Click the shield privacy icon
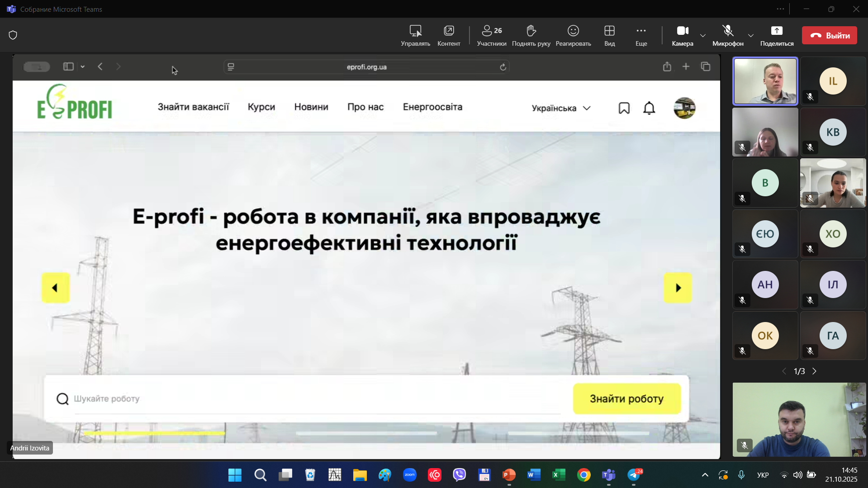Viewport: 868px width, 488px height. [13, 35]
